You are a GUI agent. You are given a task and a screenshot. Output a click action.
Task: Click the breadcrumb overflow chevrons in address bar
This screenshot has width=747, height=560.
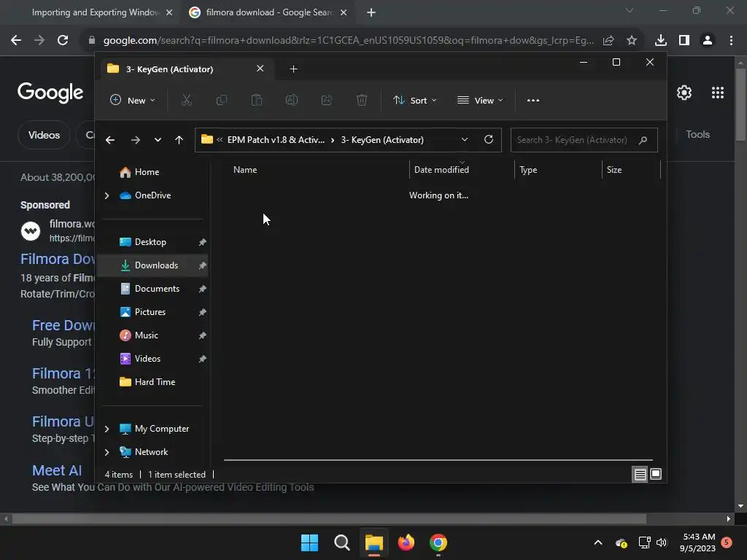point(220,140)
